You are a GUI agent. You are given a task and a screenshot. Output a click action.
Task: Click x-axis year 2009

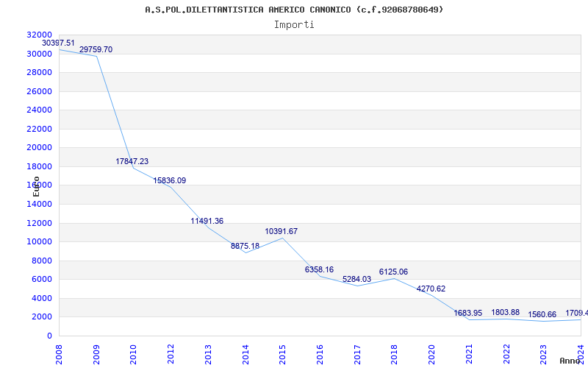pyautogui.click(x=96, y=355)
